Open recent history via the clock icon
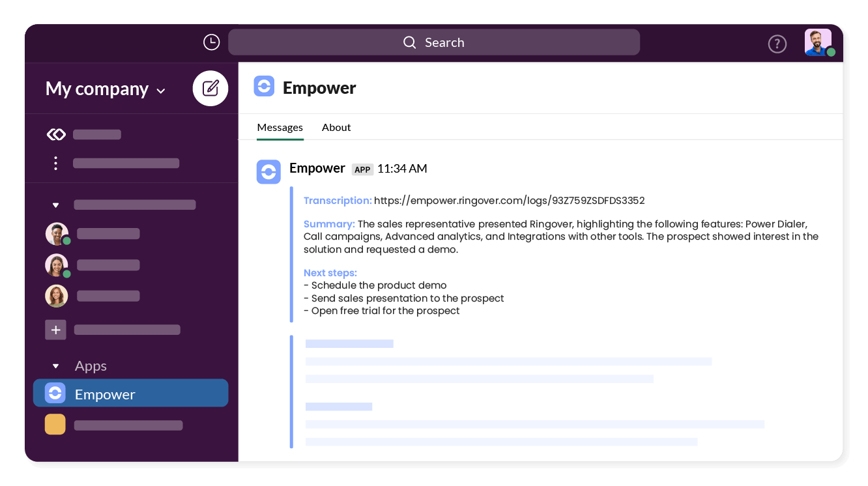This screenshot has width=868, height=486. coord(211,42)
